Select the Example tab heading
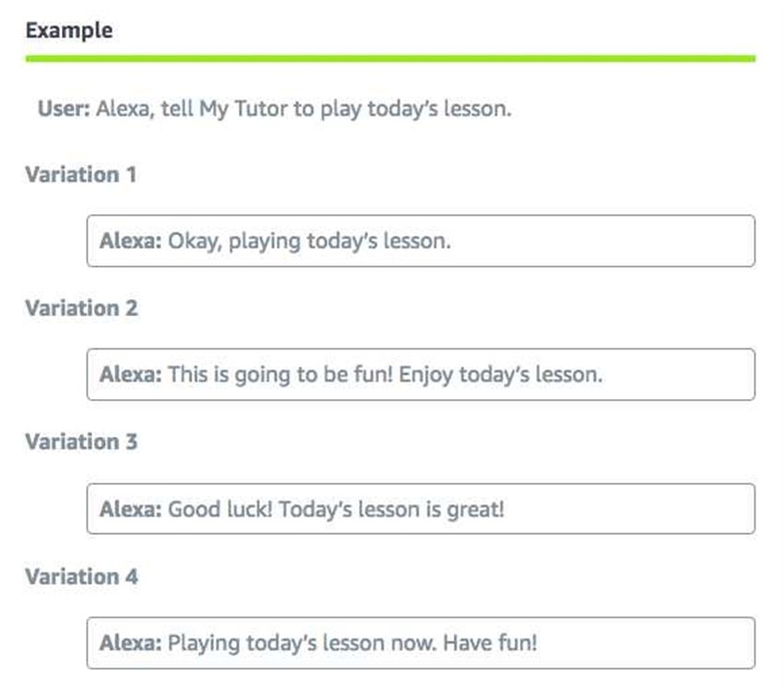This screenshot has width=784, height=695. (x=69, y=31)
